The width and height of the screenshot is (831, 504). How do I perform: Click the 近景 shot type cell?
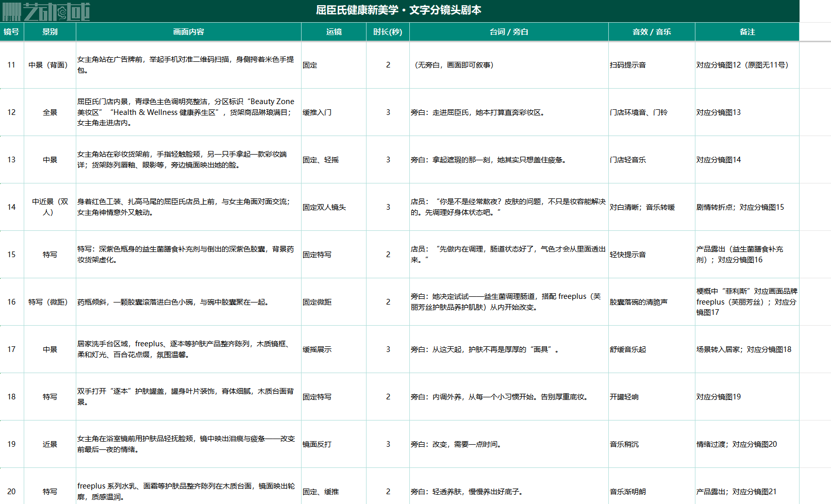(50, 444)
